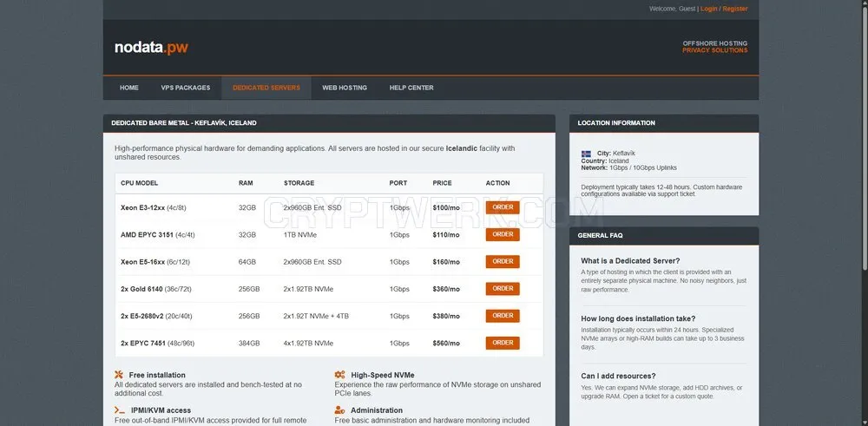Click the Network: 1Gbps / 10Gbps Uplinks text
This screenshot has height=426, width=868.
pos(628,167)
